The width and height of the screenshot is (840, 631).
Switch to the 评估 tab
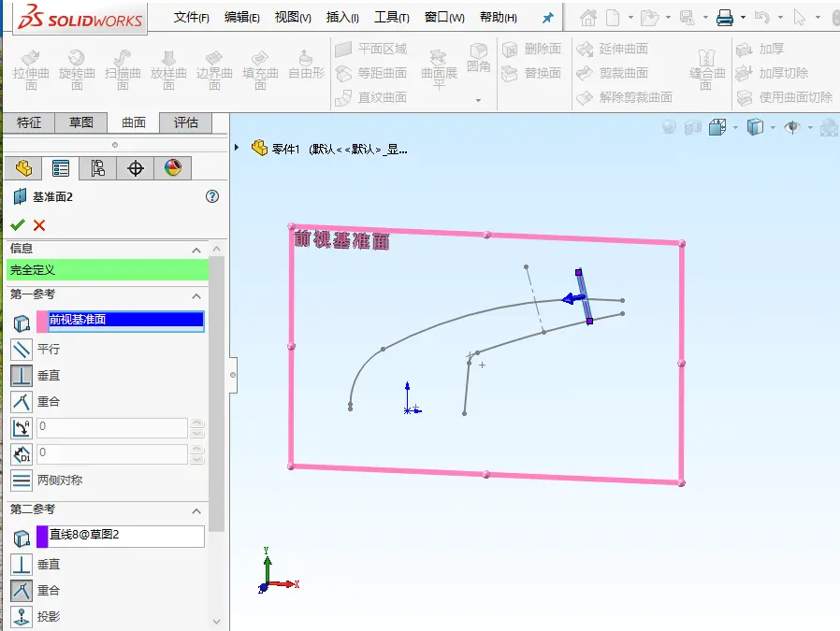[x=186, y=122]
